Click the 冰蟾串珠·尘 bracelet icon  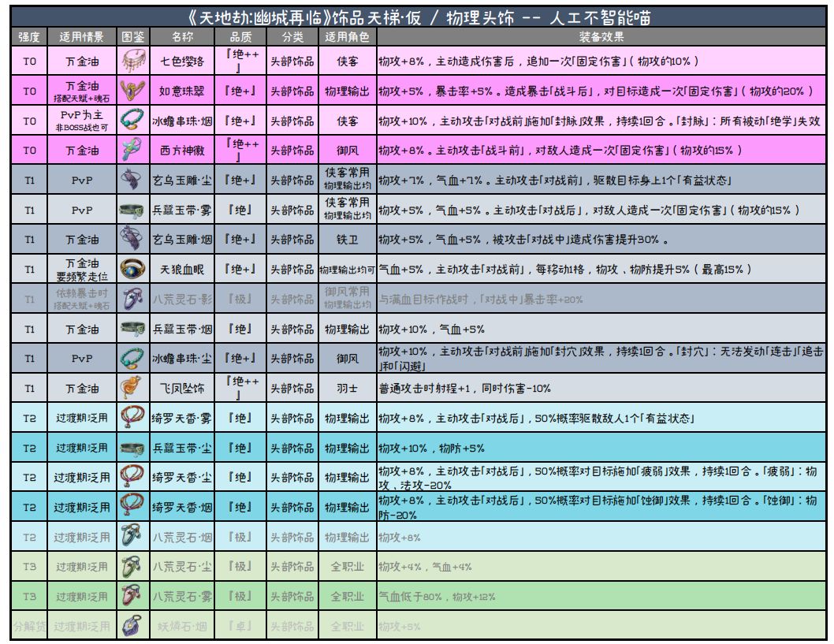(133, 359)
